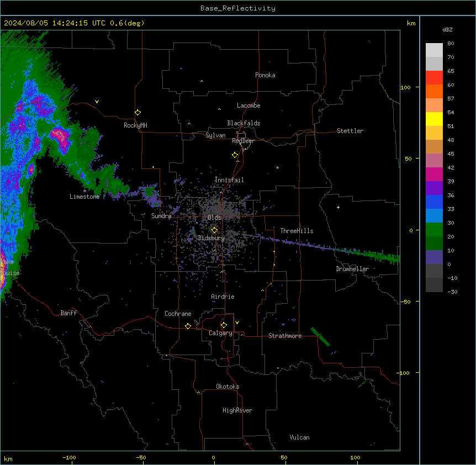The height and width of the screenshot is (465, 476).
Task: Select the blue 33-36 dBZ legend swatch
Action: coord(434,202)
